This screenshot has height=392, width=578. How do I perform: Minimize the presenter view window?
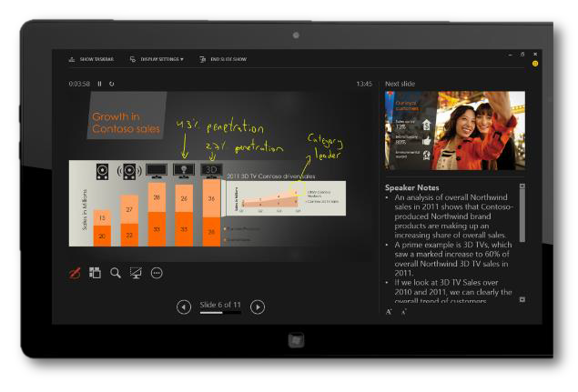click(x=510, y=55)
